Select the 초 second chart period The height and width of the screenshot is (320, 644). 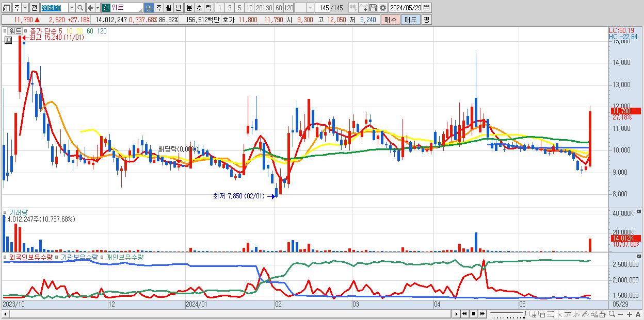pos(199,8)
